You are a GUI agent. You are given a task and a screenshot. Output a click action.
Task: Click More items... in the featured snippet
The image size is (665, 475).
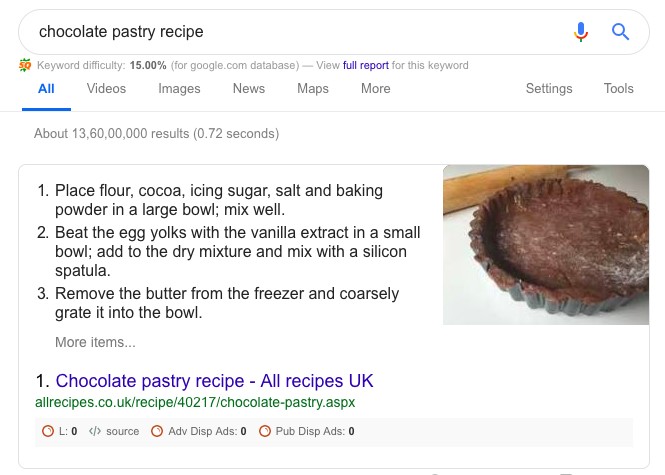95,342
